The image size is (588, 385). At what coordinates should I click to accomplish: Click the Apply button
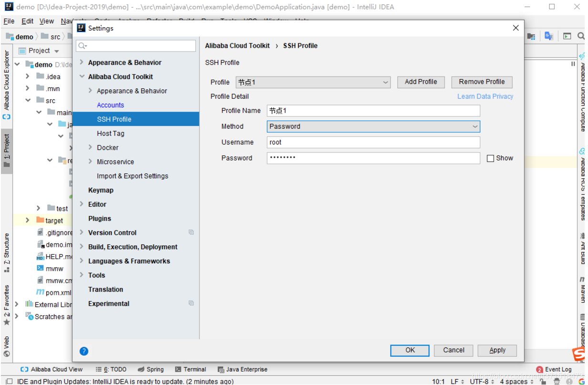pos(497,350)
